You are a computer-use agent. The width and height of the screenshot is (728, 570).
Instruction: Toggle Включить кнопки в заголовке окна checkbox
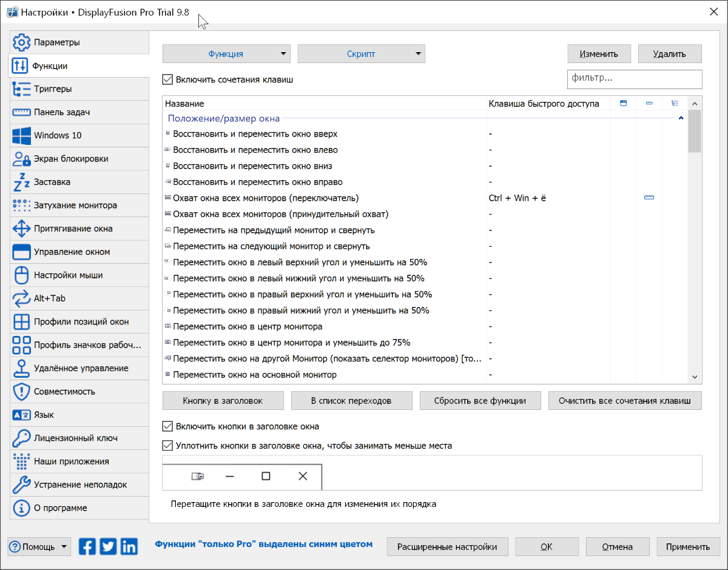coord(167,426)
